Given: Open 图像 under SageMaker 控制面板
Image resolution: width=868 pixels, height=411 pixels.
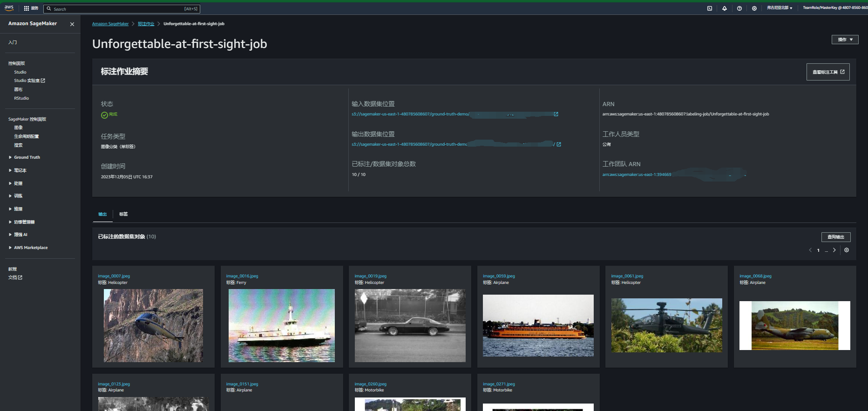Looking at the screenshot, I should coord(18,128).
